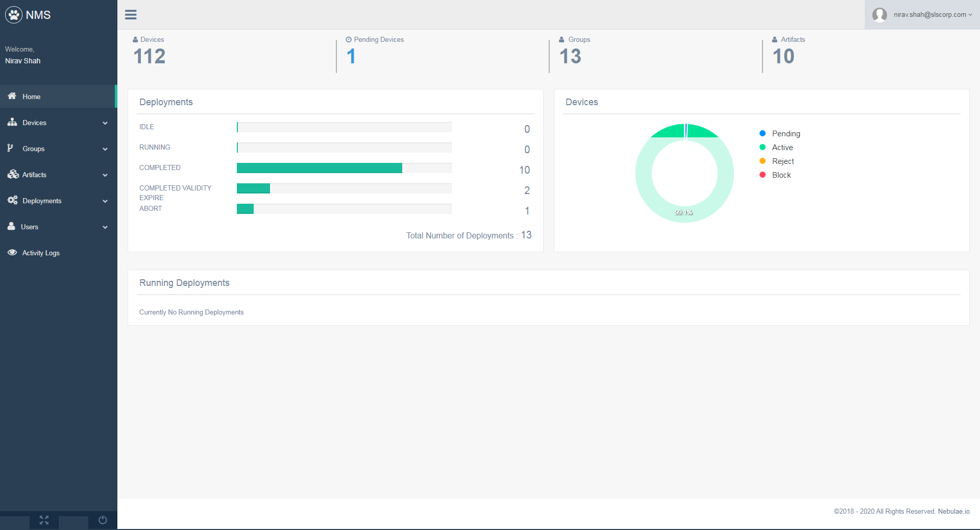Click the Deployments panel heading
The width and height of the screenshot is (980, 530).
166,102
